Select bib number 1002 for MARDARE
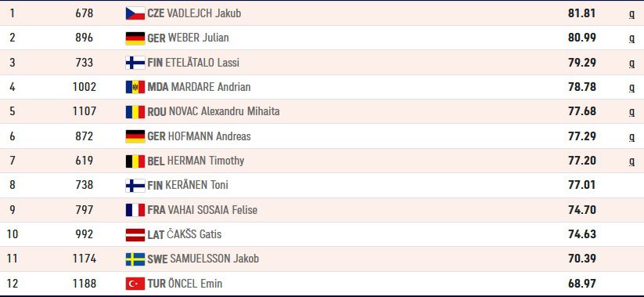Image resolution: width=644 pixels, height=297 pixels. pyautogui.click(x=85, y=87)
